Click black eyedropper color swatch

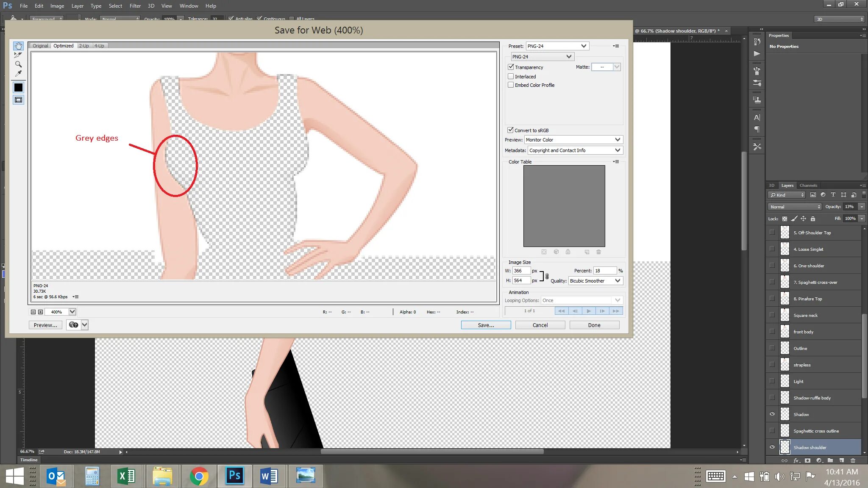[18, 87]
